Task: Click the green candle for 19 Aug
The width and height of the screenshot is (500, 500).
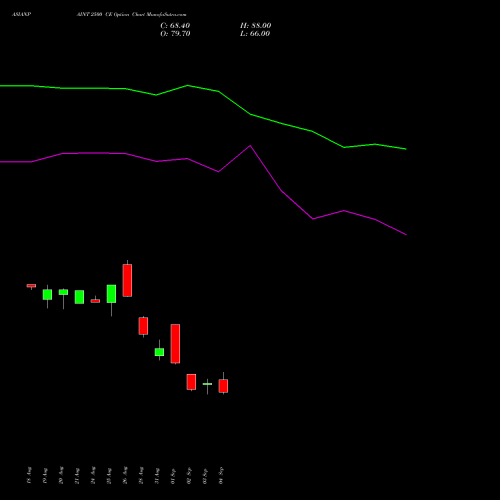Action: pyautogui.click(x=47, y=295)
